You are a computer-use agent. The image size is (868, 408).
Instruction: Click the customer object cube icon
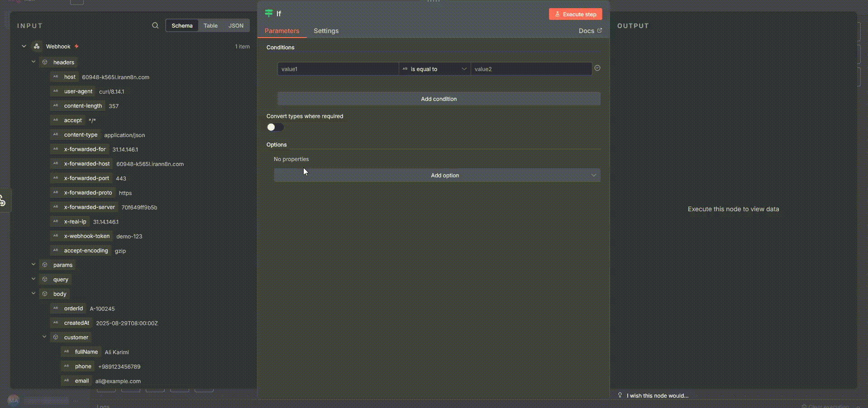click(x=56, y=337)
